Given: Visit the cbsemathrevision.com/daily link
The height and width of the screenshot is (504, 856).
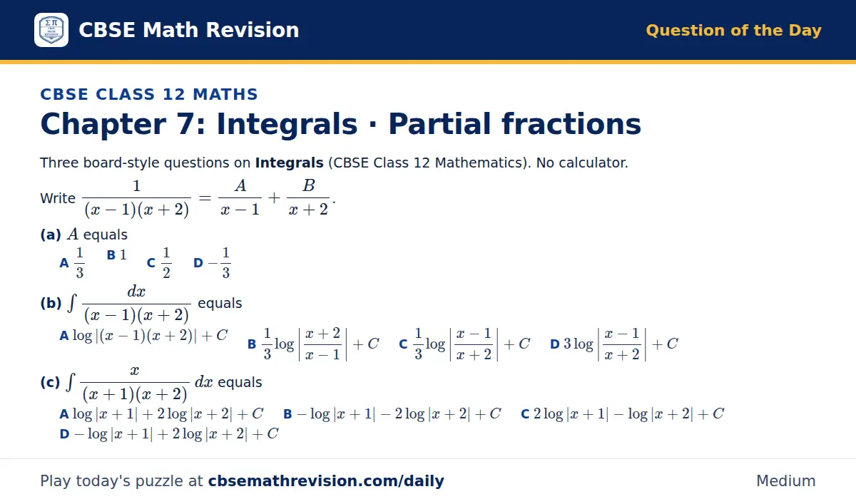Looking at the screenshot, I should click(x=326, y=481).
